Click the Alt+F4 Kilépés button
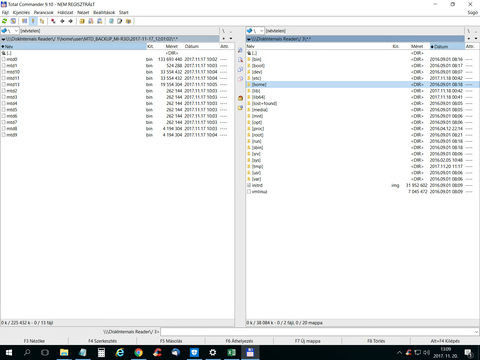The image size is (480, 360). 445,341
